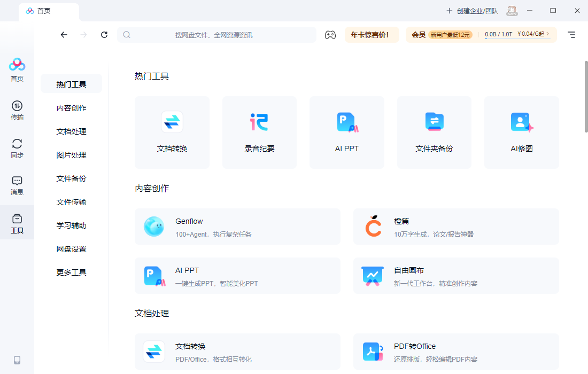Click the 0.0B / 1.0T storage usage
Screen dimensions: 588x374
pos(498,35)
